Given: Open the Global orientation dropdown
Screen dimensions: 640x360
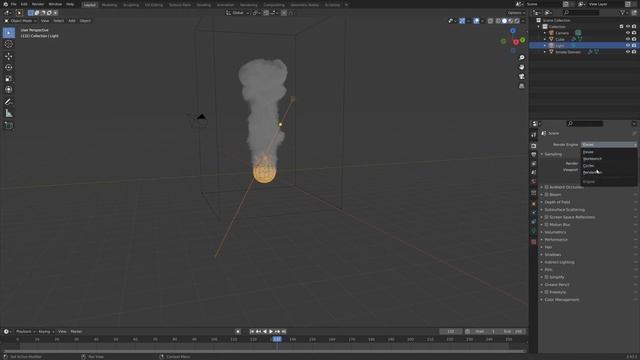Looking at the screenshot, I should [238, 13].
